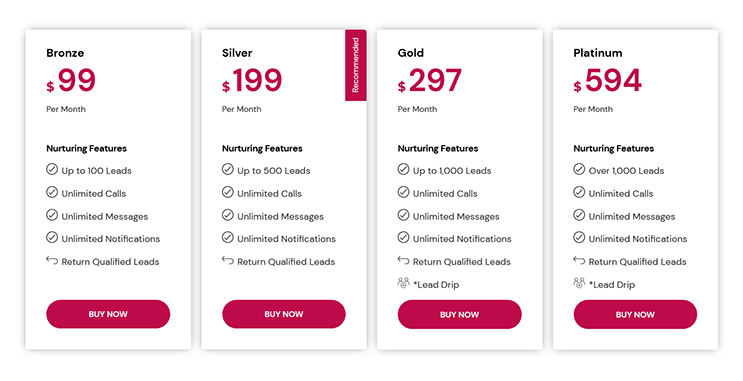Click the Lead Drip people icon in Platinum

coord(579,283)
